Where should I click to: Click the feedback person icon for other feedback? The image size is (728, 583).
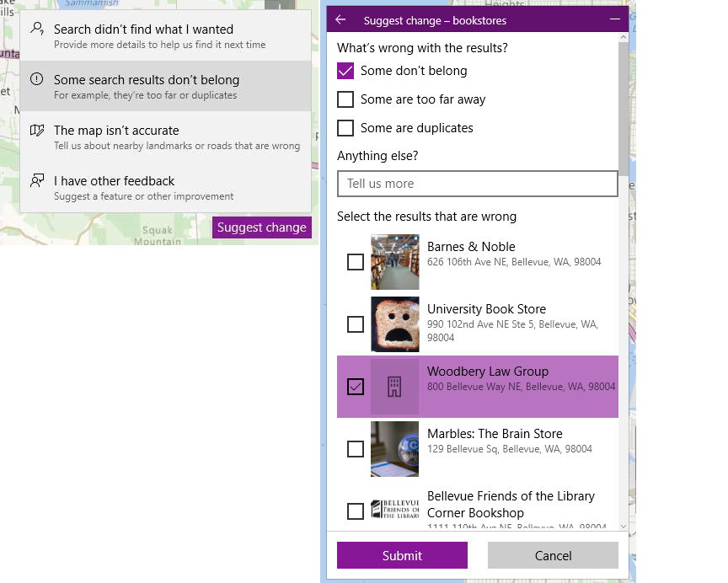point(37,180)
